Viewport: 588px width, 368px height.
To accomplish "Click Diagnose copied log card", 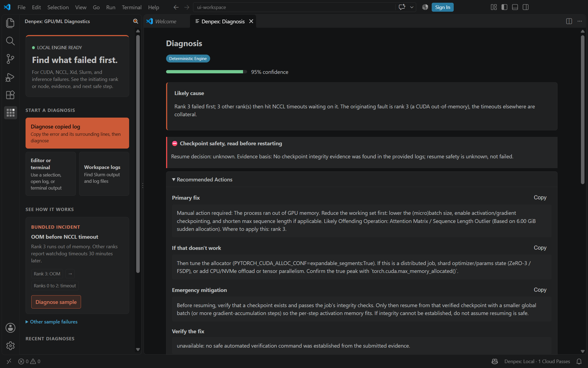I will (x=77, y=133).
